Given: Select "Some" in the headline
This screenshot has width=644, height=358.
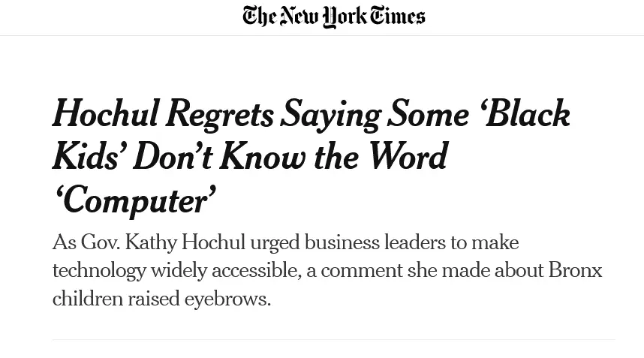Looking at the screenshot, I should [x=428, y=114].
